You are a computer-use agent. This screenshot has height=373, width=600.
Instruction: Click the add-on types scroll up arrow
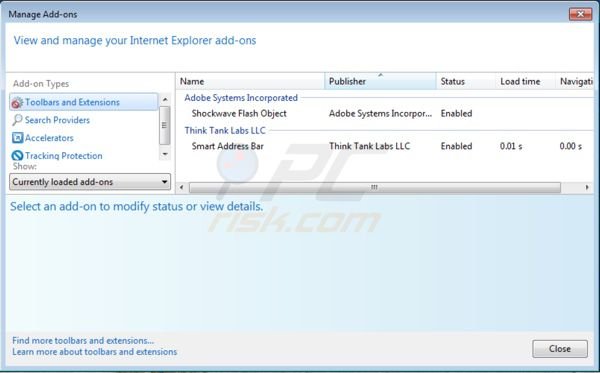[x=165, y=99]
